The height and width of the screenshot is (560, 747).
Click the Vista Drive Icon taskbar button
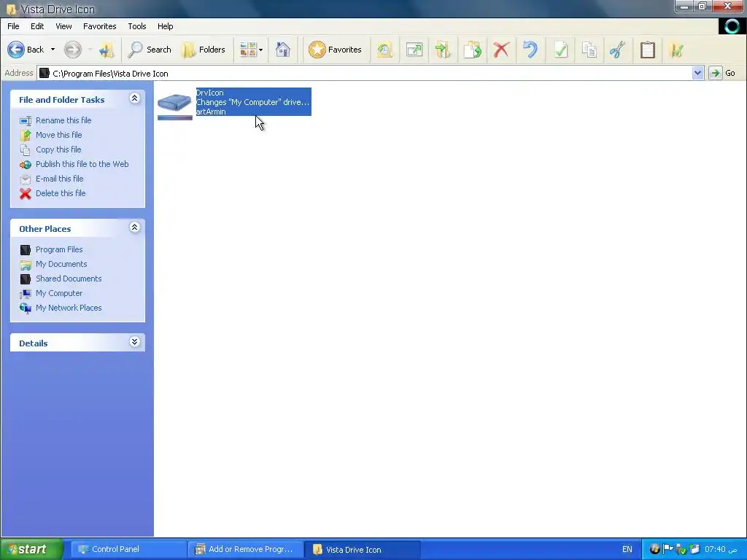pyautogui.click(x=363, y=549)
